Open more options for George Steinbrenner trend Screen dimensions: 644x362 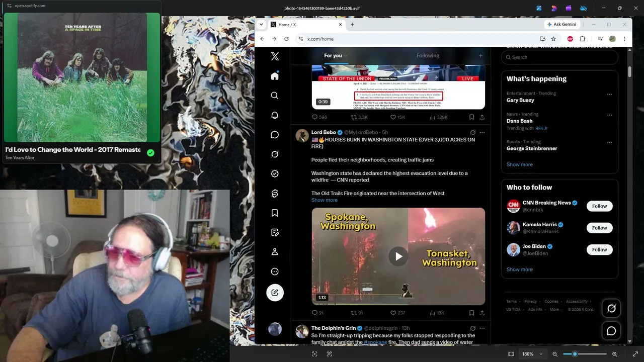609,142
